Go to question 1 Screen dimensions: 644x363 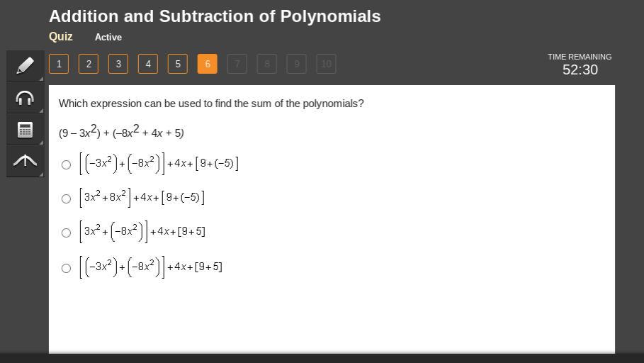(x=59, y=64)
